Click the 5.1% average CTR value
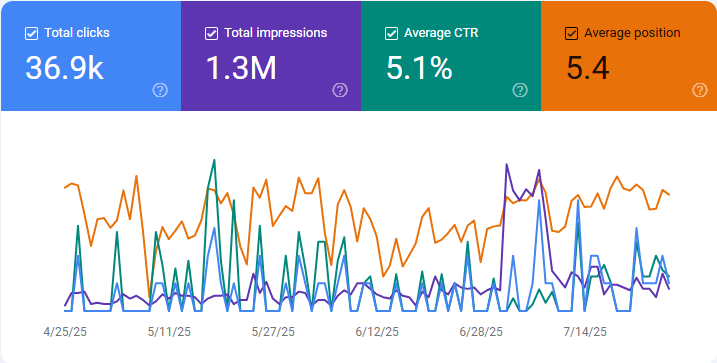Image resolution: width=717 pixels, height=363 pixels. pos(419,68)
